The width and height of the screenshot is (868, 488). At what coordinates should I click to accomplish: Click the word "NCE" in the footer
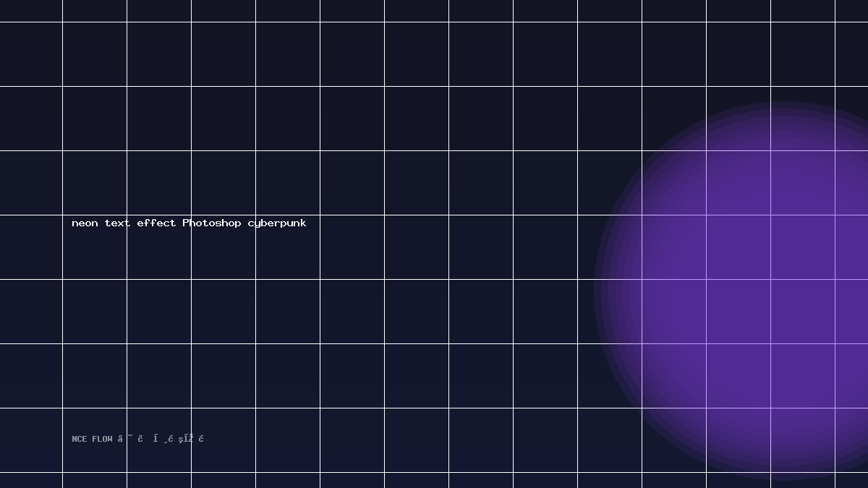pos(80,439)
